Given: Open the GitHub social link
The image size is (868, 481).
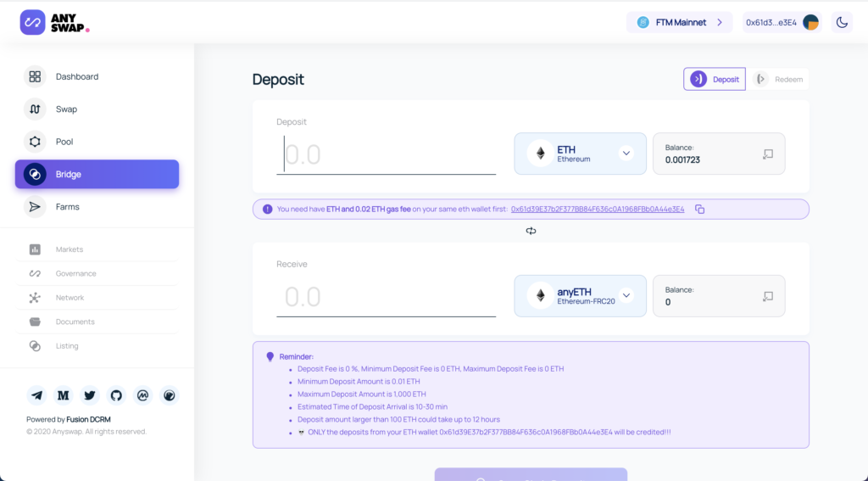Looking at the screenshot, I should (116, 395).
